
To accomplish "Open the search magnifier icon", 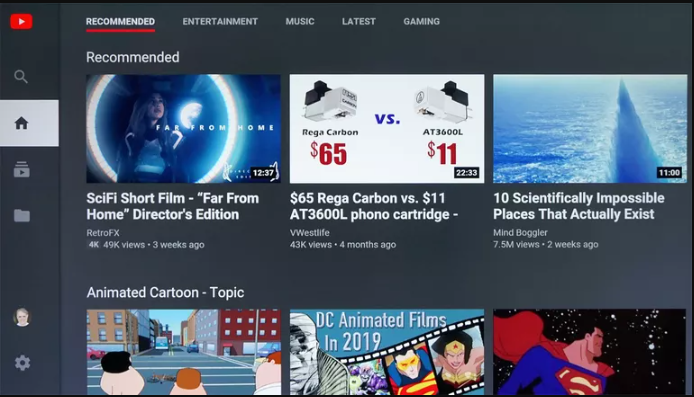I will (21, 77).
